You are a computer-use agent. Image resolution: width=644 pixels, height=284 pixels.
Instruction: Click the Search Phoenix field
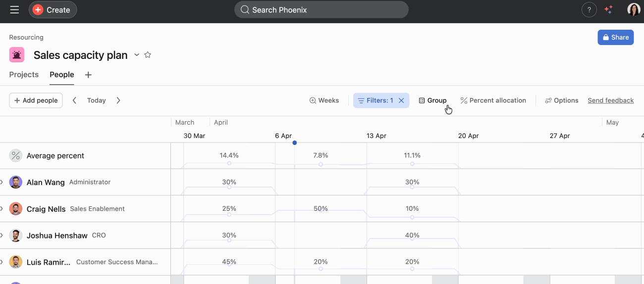[x=321, y=10]
